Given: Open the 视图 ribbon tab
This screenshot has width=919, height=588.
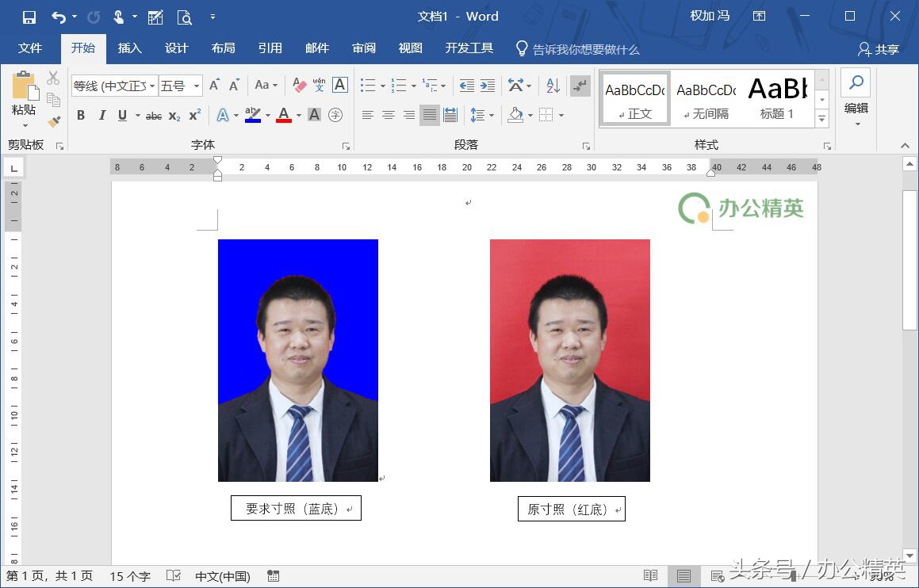Looking at the screenshot, I should [410, 48].
